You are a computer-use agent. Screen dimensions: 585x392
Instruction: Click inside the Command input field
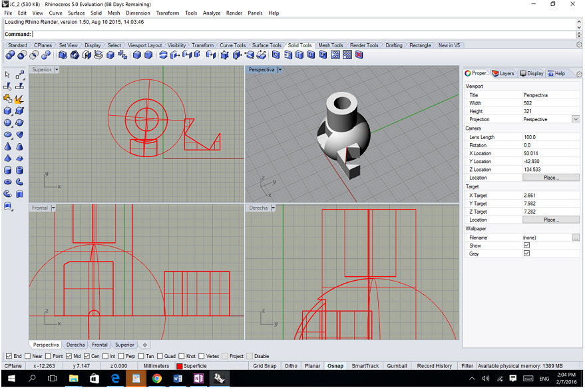pos(303,35)
